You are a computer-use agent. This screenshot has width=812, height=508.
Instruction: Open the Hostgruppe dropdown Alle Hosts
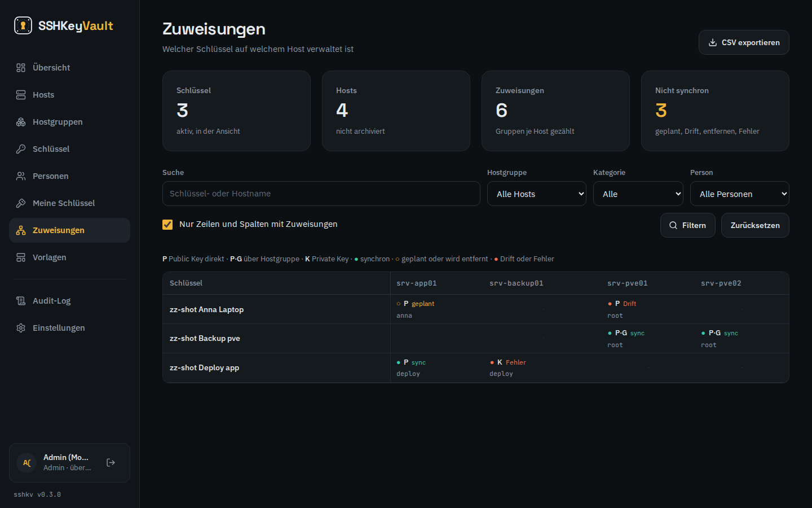click(537, 194)
